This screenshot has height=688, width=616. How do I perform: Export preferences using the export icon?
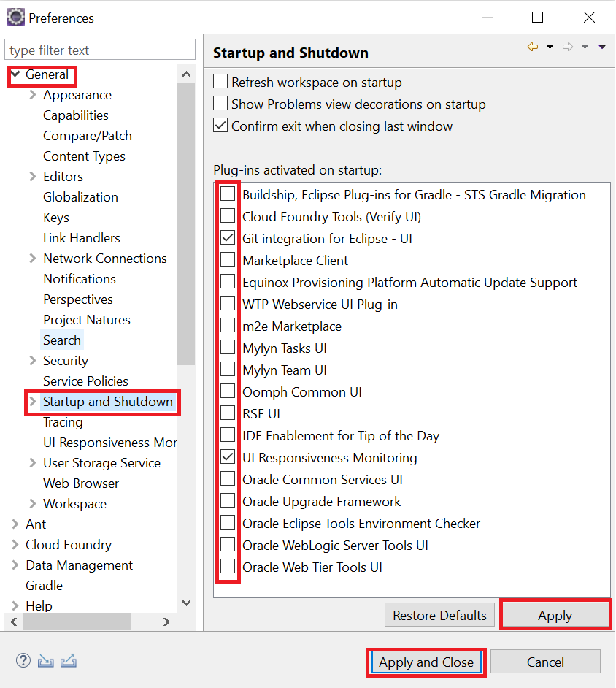[68, 660]
